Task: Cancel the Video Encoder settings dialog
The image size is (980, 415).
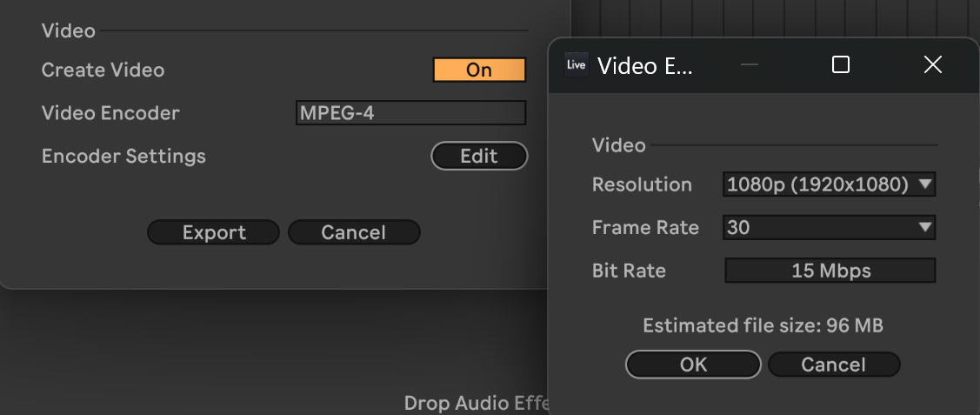Action: 834,365
